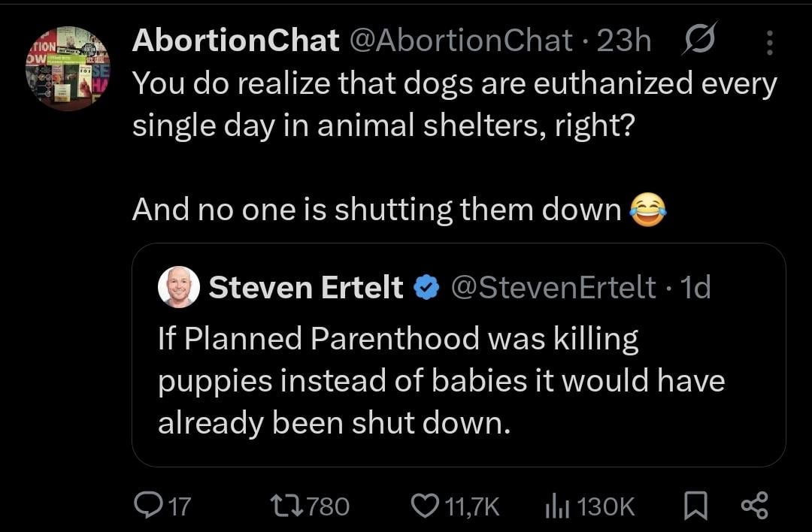The width and height of the screenshot is (812, 532).
Task: Like the tweet with heart icon
Action: [x=426, y=506]
